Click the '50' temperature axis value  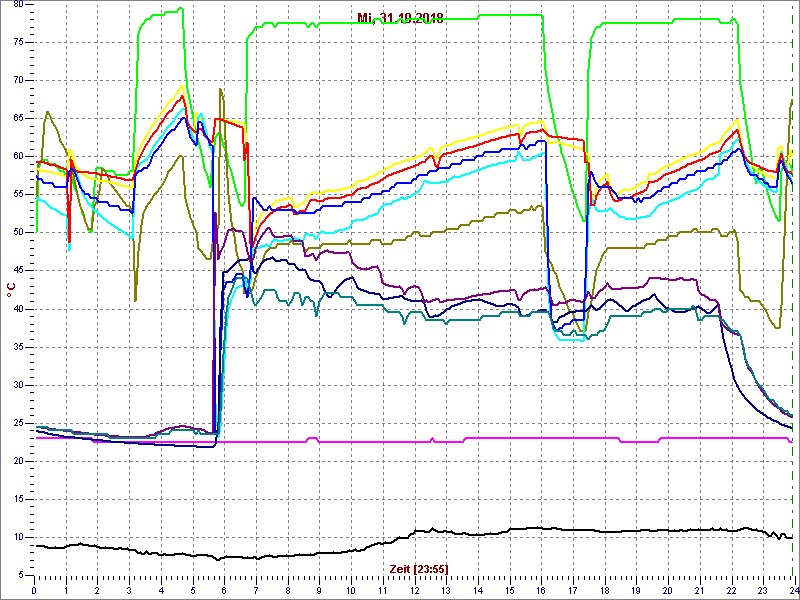[19, 233]
